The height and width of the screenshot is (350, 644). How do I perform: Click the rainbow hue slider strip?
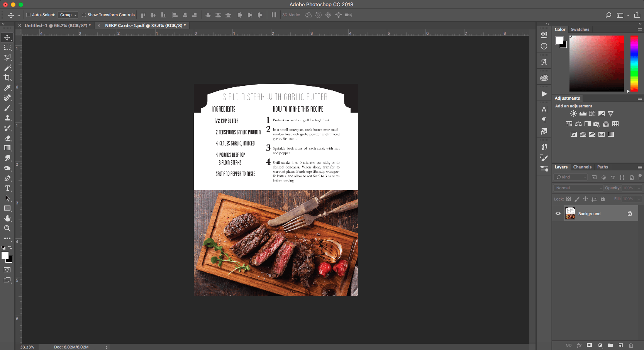[x=634, y=63]
